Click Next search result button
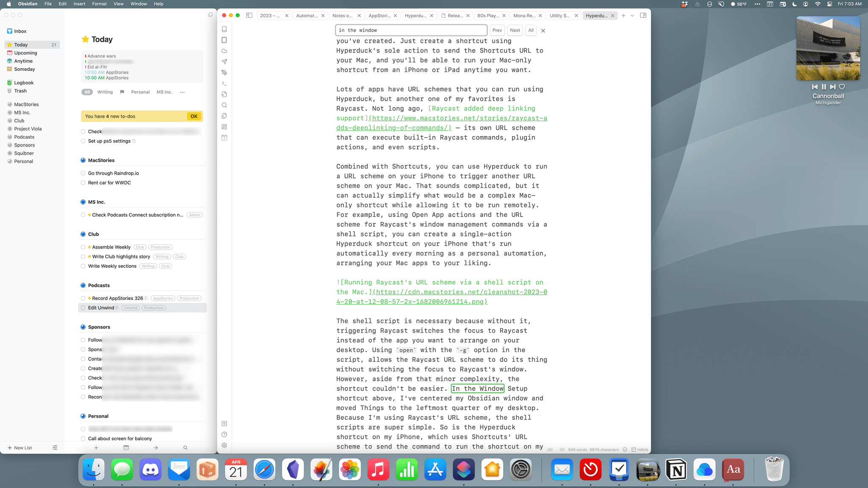This screenshot has width=868, height=488. (515, 30)
